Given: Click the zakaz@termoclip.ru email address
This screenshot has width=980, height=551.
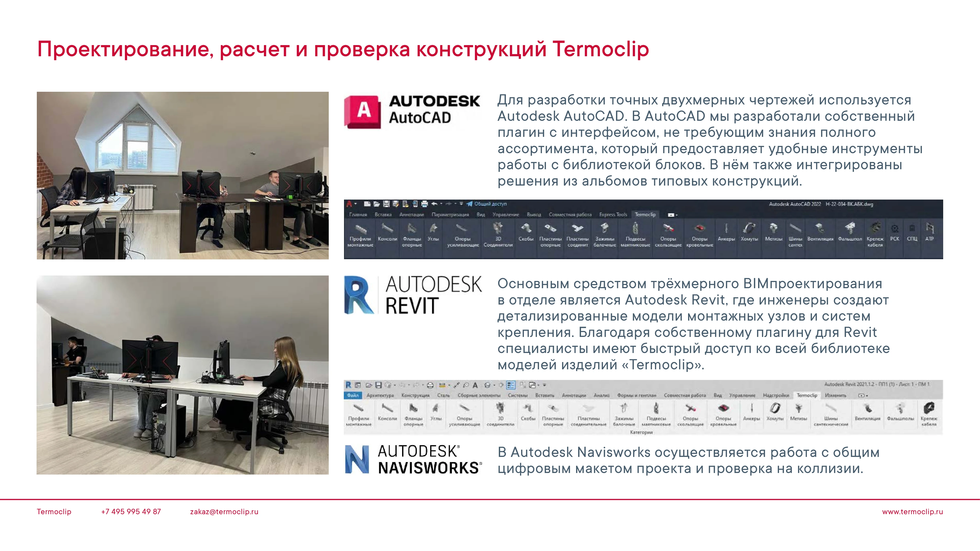Looking at the screenshot, I should [224, 511].
